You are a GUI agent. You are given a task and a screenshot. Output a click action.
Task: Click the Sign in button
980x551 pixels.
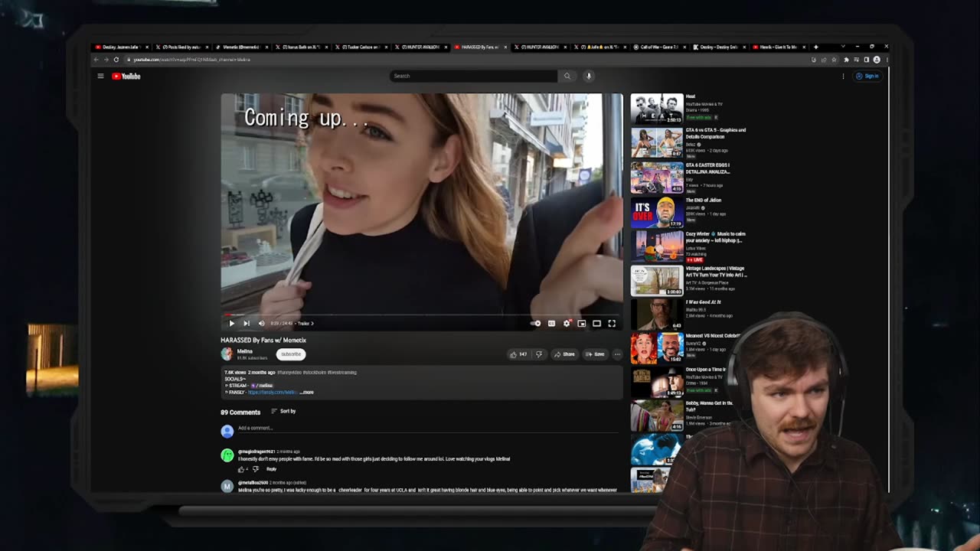coord(867,76)
